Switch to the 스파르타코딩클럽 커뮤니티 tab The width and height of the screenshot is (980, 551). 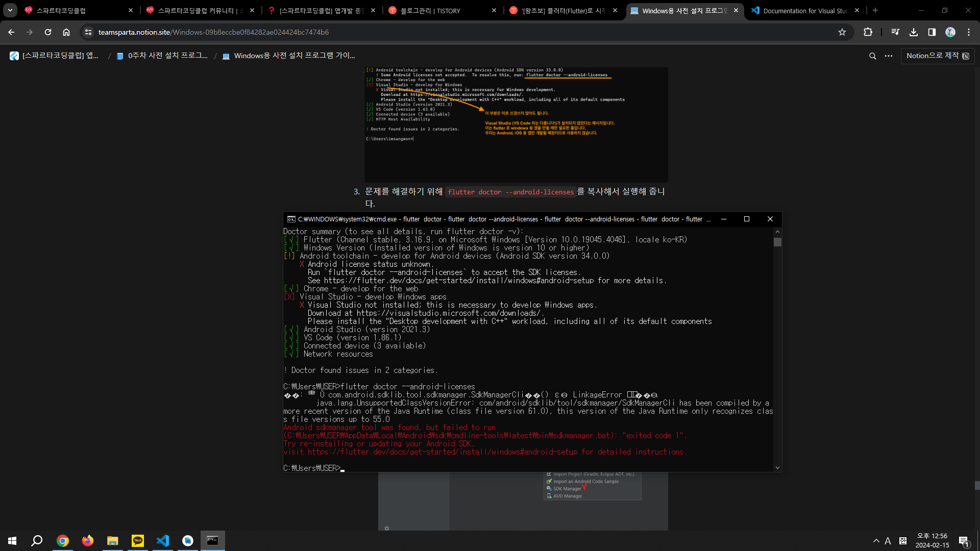tap(200, 10)
